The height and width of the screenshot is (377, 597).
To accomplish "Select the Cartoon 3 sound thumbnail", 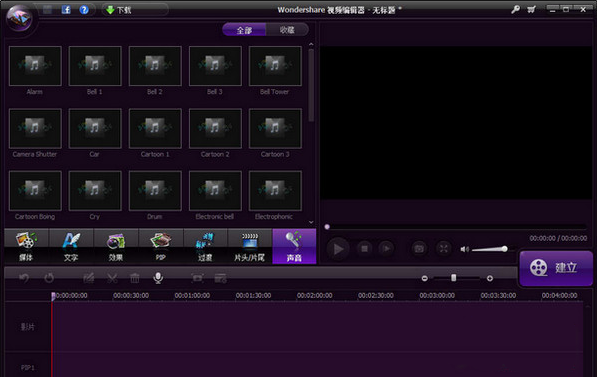I will point(275,129).
